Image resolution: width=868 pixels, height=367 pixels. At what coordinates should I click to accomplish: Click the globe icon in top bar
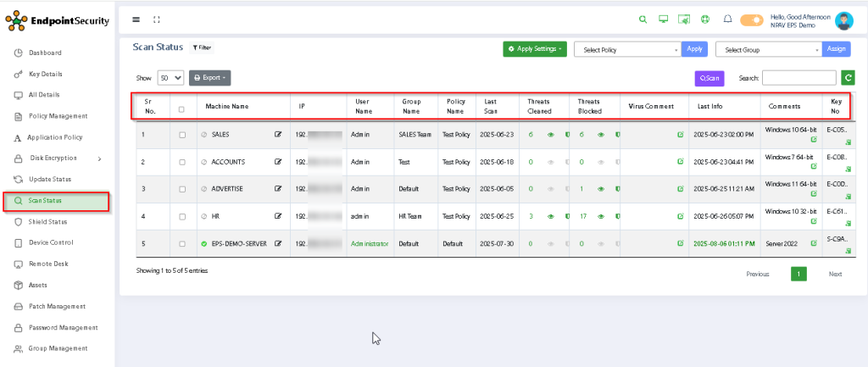tap(704, 19)
